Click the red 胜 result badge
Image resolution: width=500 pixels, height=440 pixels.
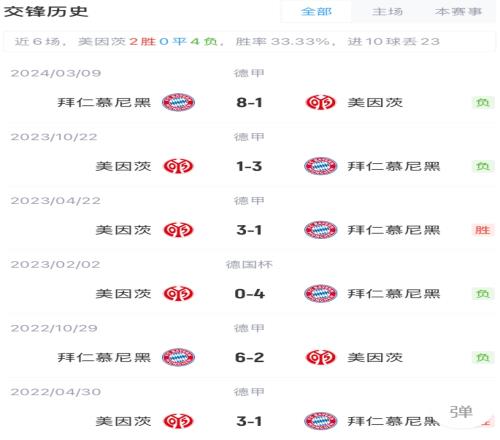pos(483,230)
